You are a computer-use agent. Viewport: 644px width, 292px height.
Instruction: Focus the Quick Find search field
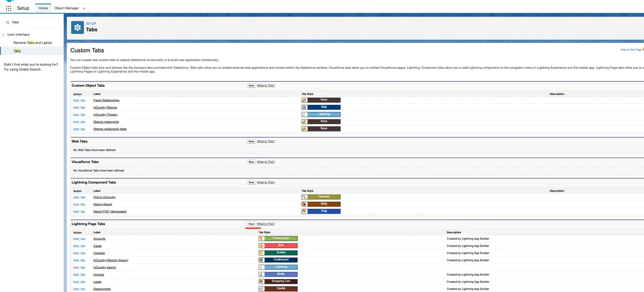33,22
